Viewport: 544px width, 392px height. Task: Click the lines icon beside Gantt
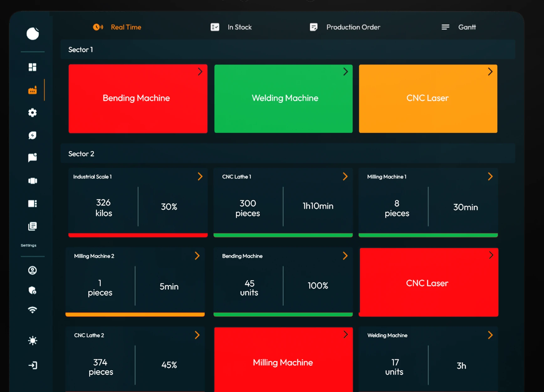tap(445, 27)
